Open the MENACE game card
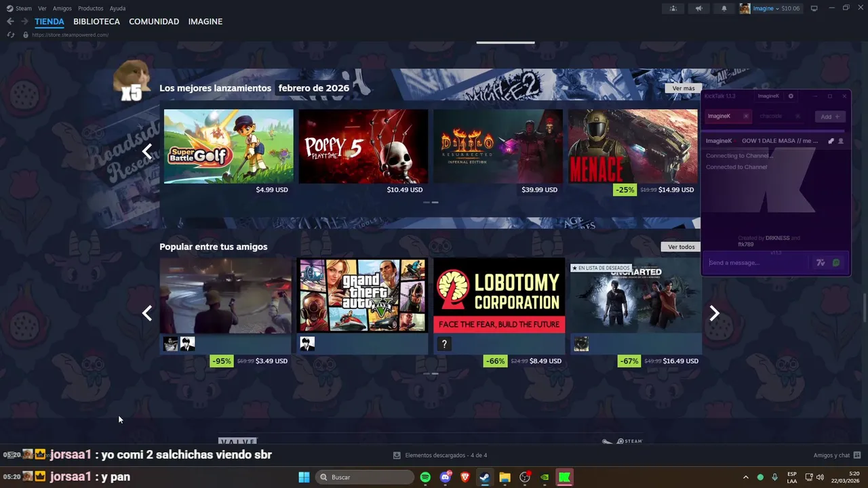868x488 pixels. pos(633,146)
